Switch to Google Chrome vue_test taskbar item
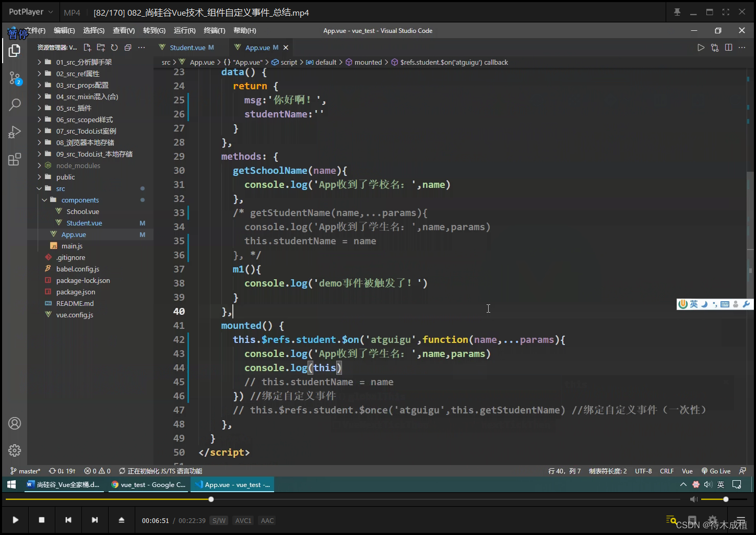Screen dimensions: 756x535 pos(148,484)
